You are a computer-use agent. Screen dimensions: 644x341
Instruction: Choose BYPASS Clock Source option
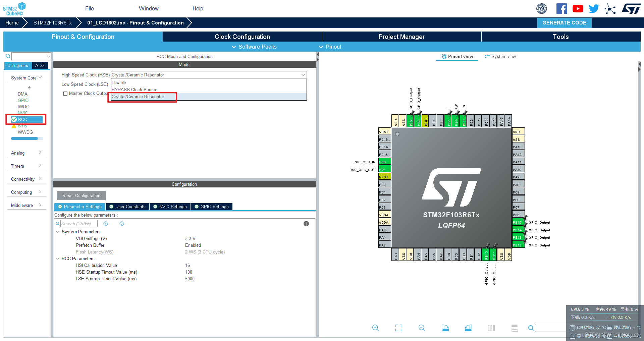click(209, 90)
